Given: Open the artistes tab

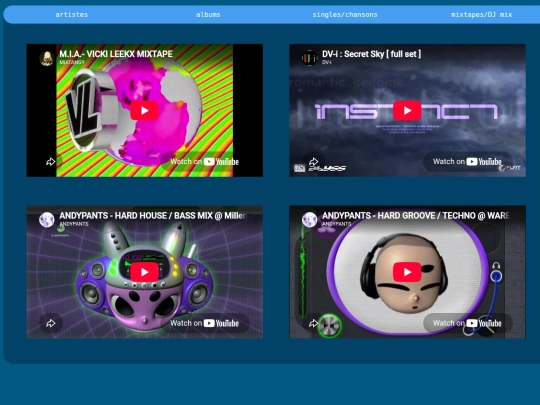Looking at the screenshot, I should [72, 14].
